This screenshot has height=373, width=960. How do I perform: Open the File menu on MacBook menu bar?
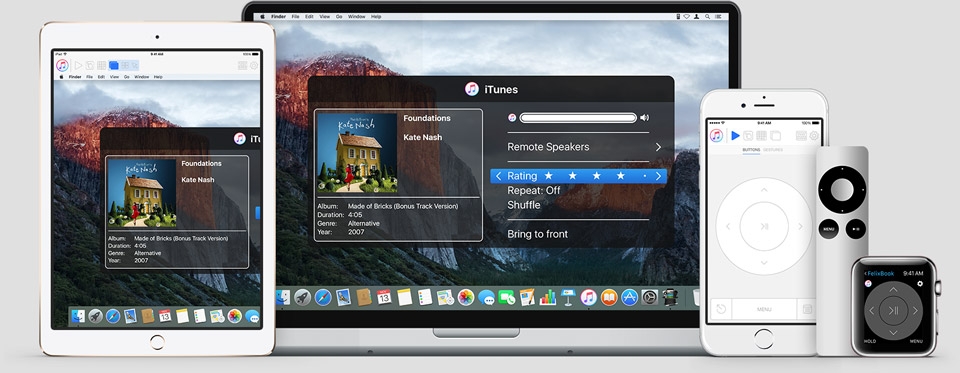(295, 17)
